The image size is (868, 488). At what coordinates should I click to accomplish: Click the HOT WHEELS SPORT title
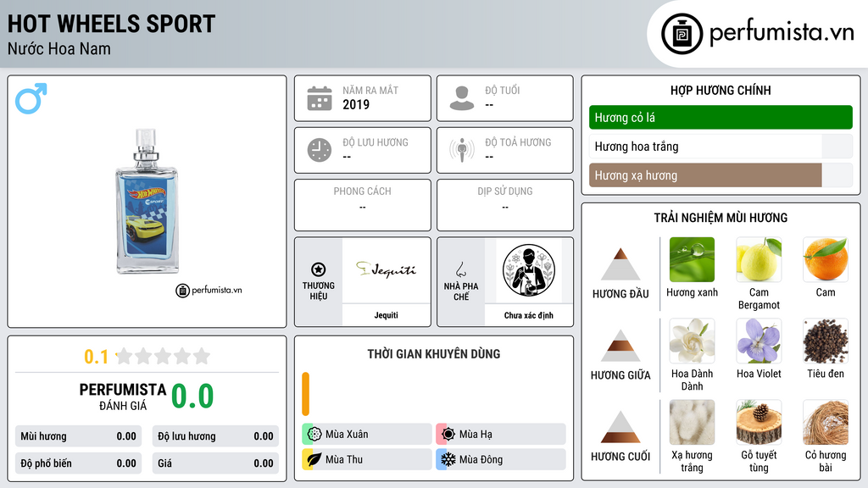[x=111, y=24]
